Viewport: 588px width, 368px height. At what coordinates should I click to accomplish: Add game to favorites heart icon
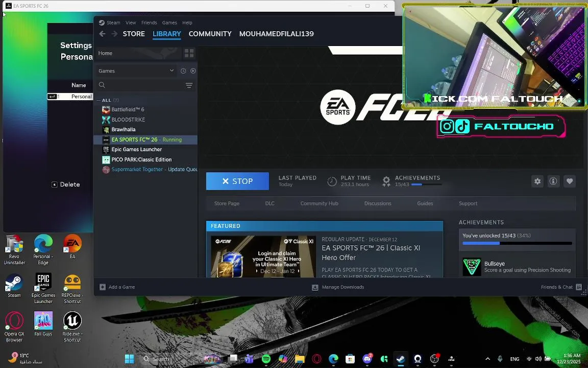pos(569,181)
